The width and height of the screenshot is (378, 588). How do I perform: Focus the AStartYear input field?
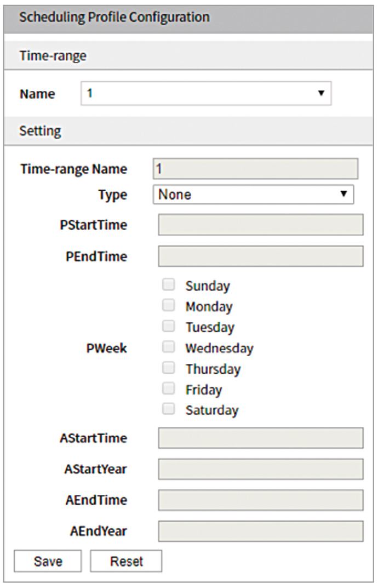pyautogui.click(x=260, y=469)
